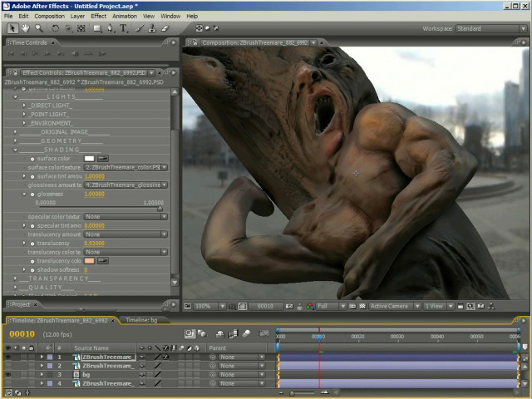Click the region of interest icon
The image size is (532, 399).
coord(352,307)
